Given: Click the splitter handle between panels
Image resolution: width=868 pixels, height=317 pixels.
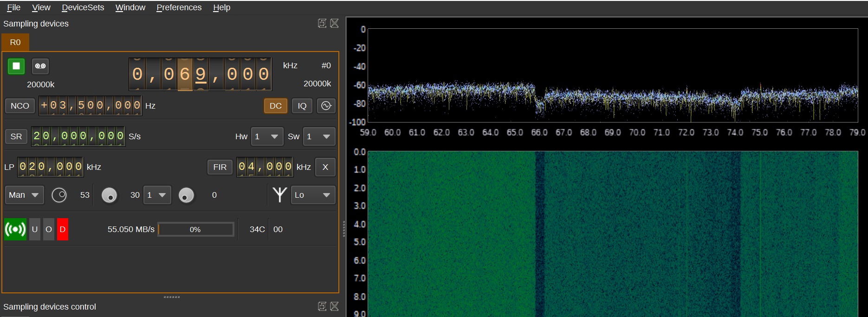Looking at the screenshot, I should tap(343, 229).
